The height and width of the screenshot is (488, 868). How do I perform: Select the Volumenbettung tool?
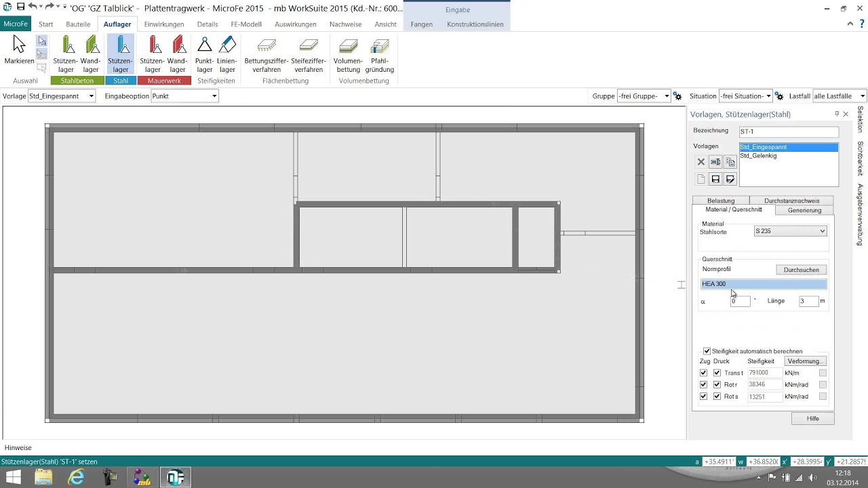348,54
